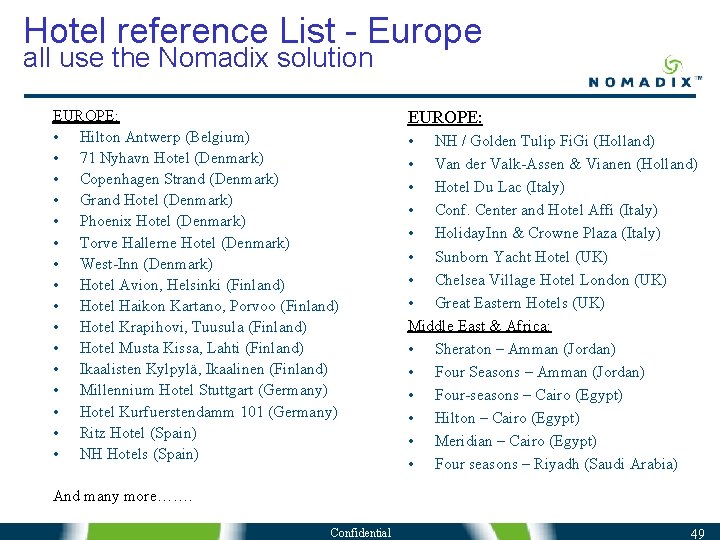
Task: Click 'Hotel Krapihovi, Tuusula (Finland)'
Action: click(193, 327)
